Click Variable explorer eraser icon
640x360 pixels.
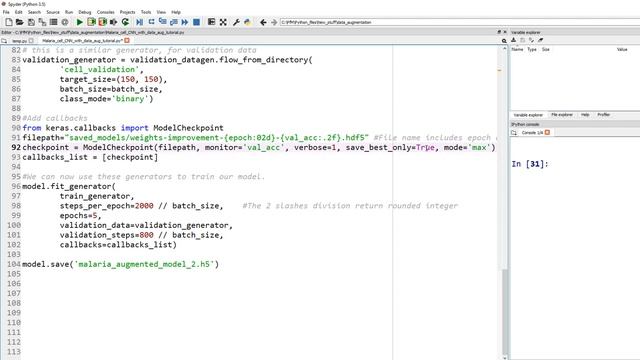pyautogui.click(x=540, y=40)
